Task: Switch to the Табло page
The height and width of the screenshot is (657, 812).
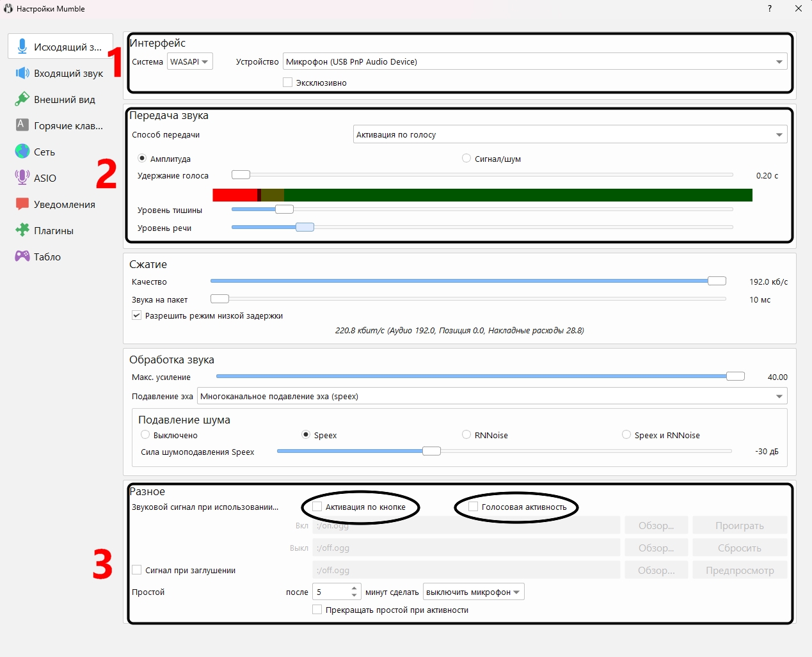Action: [x=61, y=257]
